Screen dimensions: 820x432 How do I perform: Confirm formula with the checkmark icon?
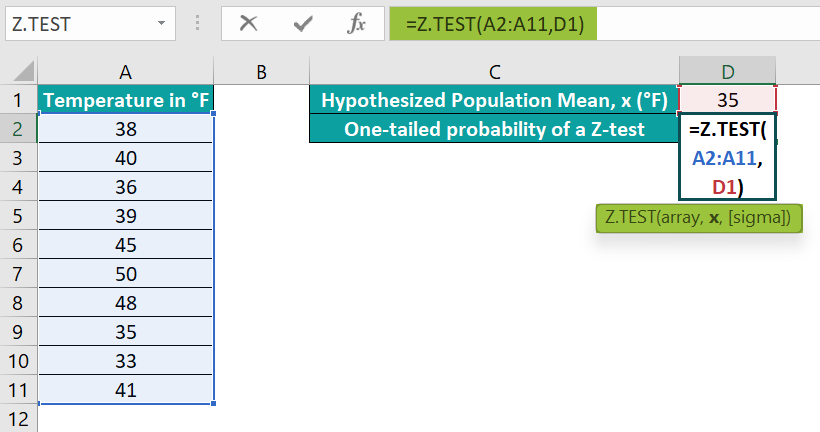coord(303,24)
